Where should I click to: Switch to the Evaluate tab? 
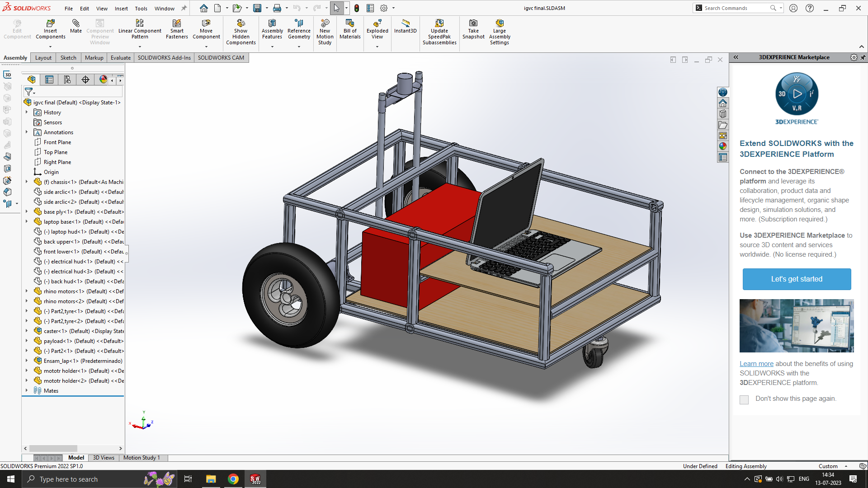120,57
